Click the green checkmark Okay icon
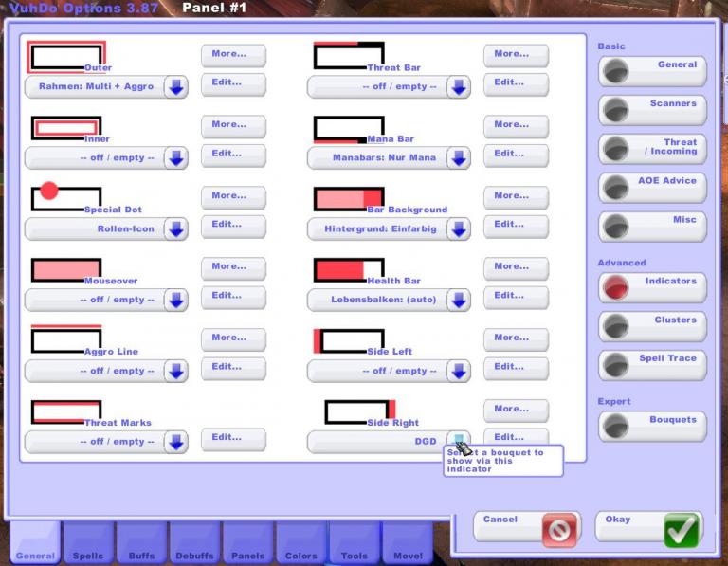 (682, 530)
